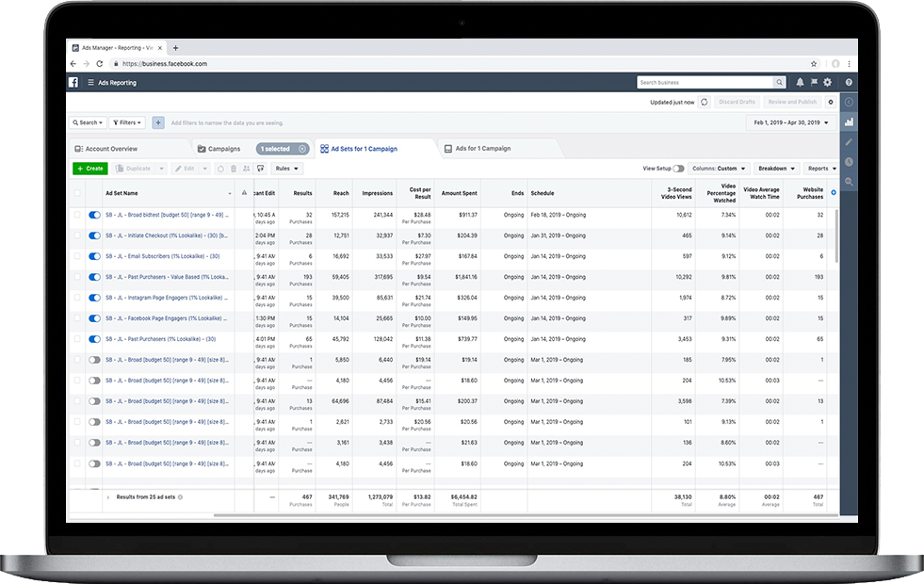Click Review and Publish button
This screenshot has width=924, height=584.
792,102
